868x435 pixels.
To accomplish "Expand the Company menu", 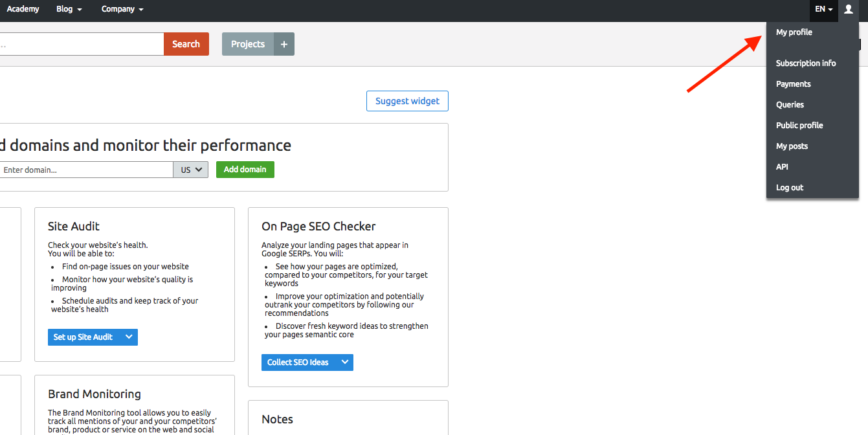I will point(122,9).
